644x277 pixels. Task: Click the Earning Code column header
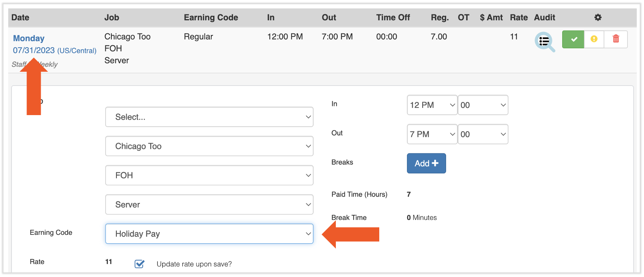[x=211, y=18]
